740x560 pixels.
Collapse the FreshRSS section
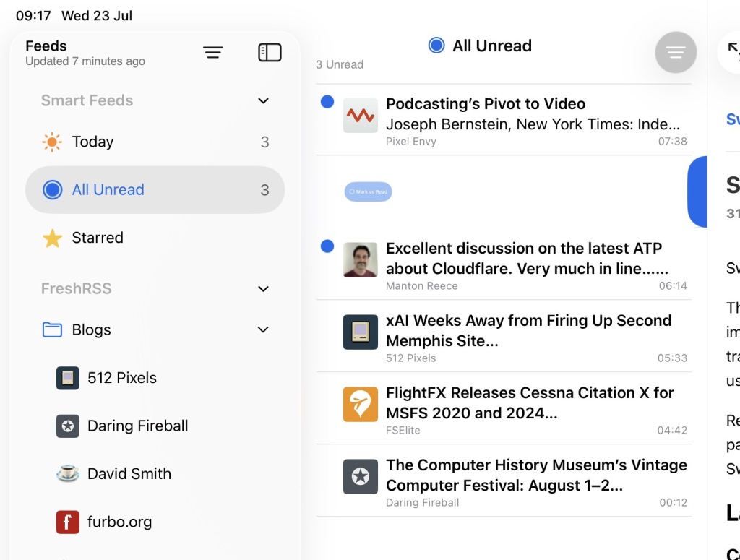pyautogui.click(x=263, y=289)
